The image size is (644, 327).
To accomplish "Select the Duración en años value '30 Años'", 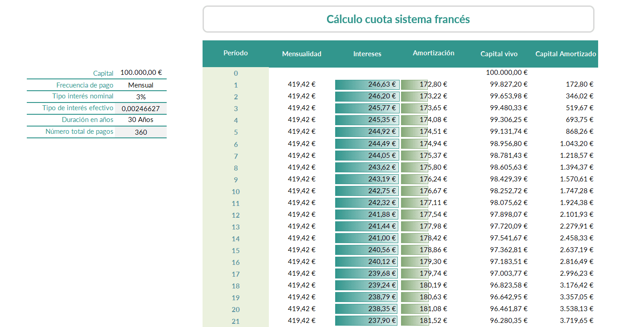I will 141,120.
